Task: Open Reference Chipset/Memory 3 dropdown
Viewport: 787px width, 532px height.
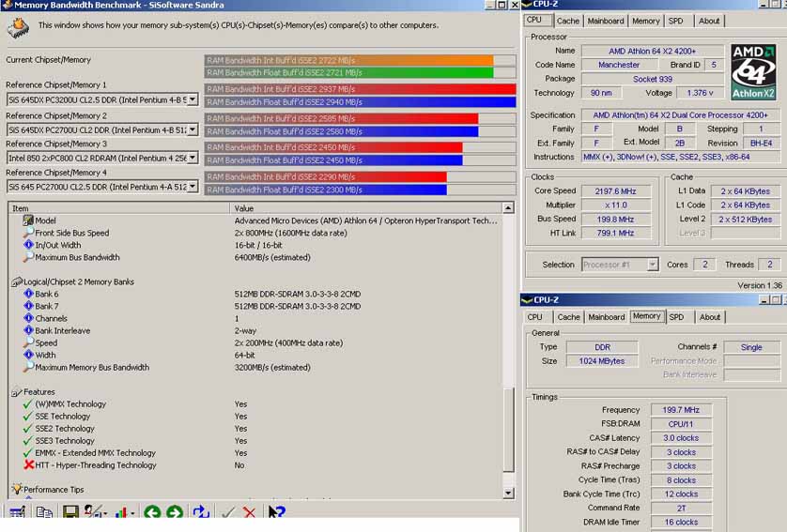Action: click(193, 158)
